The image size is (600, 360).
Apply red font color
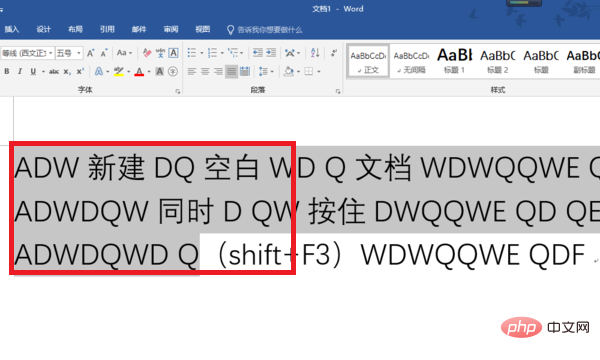(139, 72)
